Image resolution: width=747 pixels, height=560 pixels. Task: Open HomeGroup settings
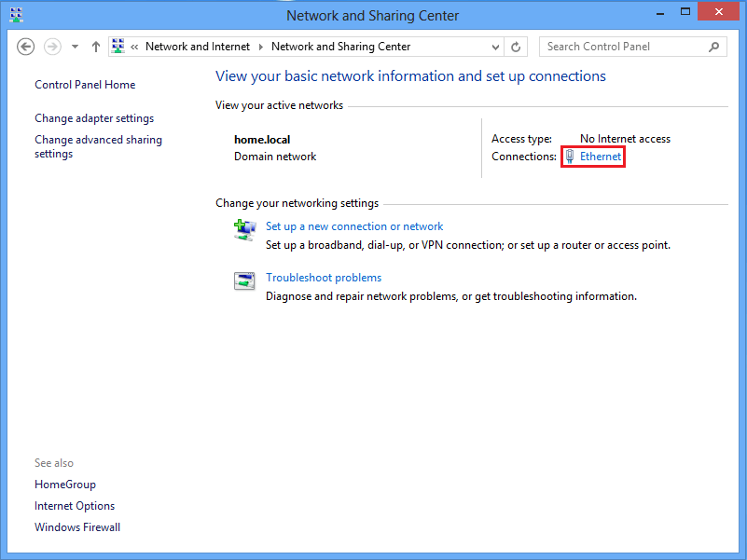click(x=65, y=485)
